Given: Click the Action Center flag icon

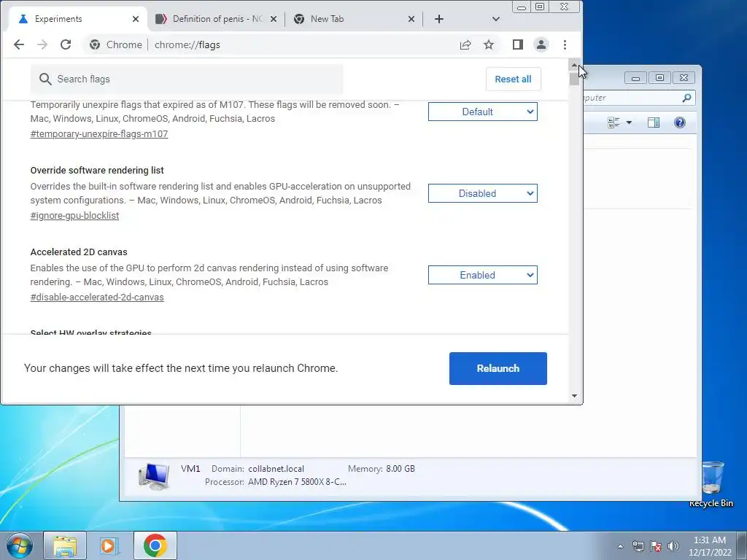Looking at the screenshot, I should coord(656,546).
